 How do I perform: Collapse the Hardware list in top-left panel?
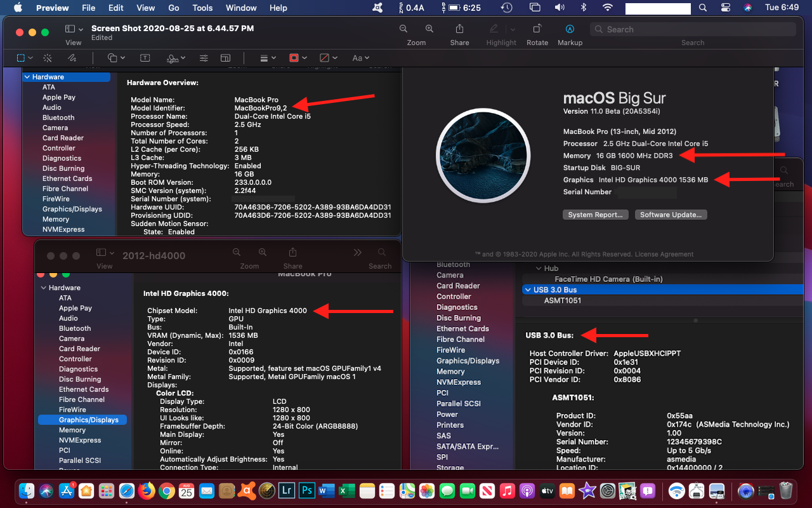[27, 77]
